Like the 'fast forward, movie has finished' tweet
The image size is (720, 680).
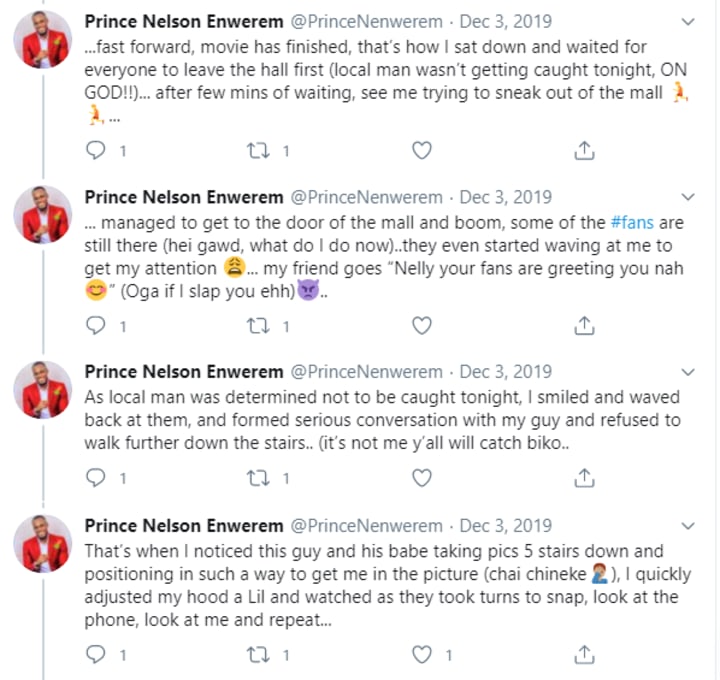423,151
